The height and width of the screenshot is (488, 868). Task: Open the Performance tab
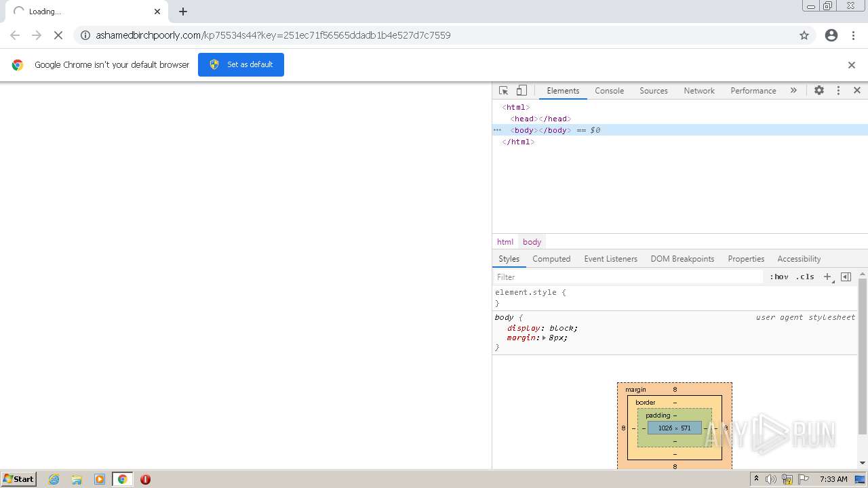[x=753, y=90]
